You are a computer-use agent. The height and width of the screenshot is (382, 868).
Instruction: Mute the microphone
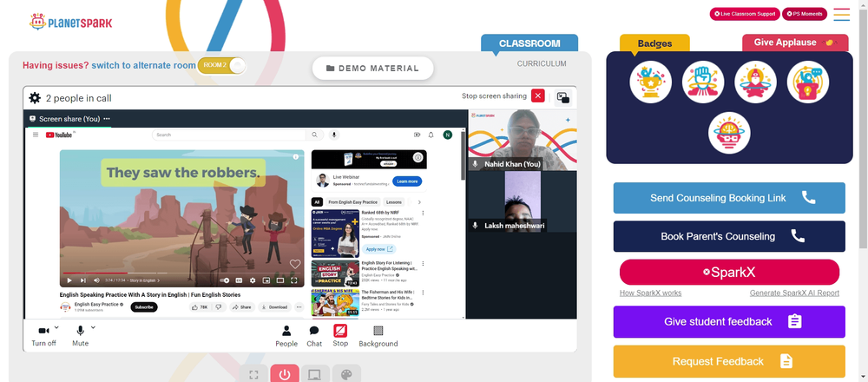pos(80,335)
